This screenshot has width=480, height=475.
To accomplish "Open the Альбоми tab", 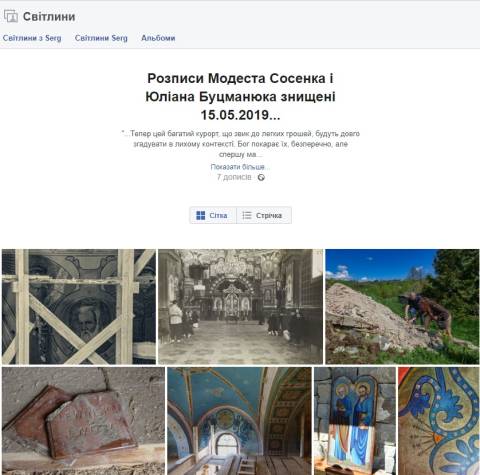I will (x=158, y=38).
